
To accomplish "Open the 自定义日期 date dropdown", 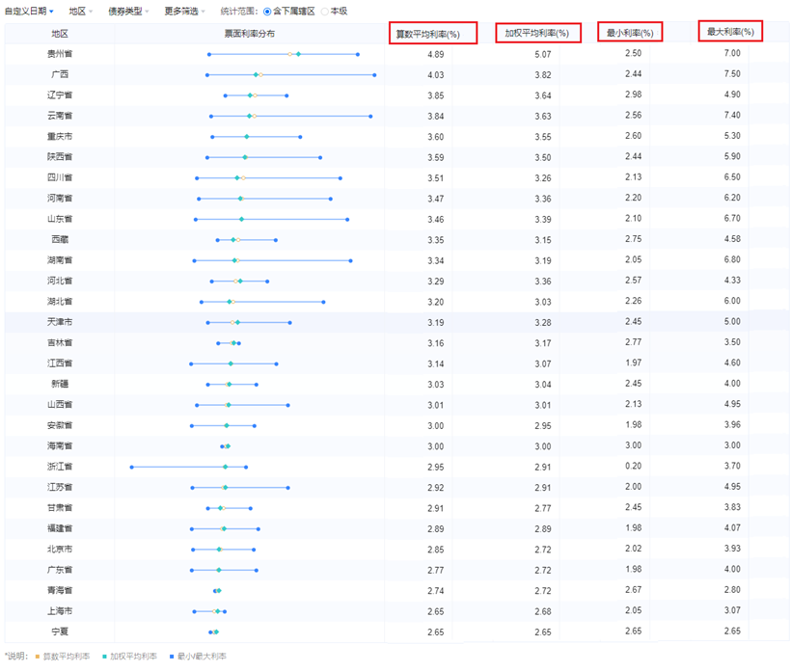I will [x=29, y=11].
